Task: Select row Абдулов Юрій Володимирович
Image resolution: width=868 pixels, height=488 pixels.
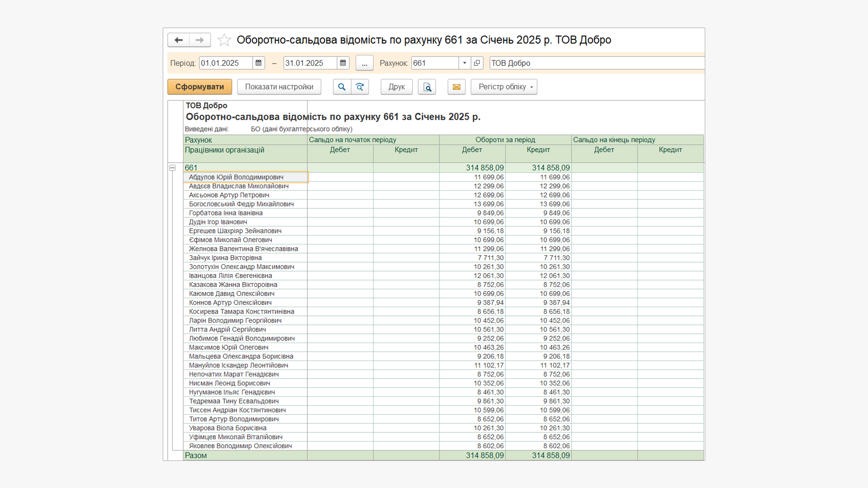Action: (236, 177)
